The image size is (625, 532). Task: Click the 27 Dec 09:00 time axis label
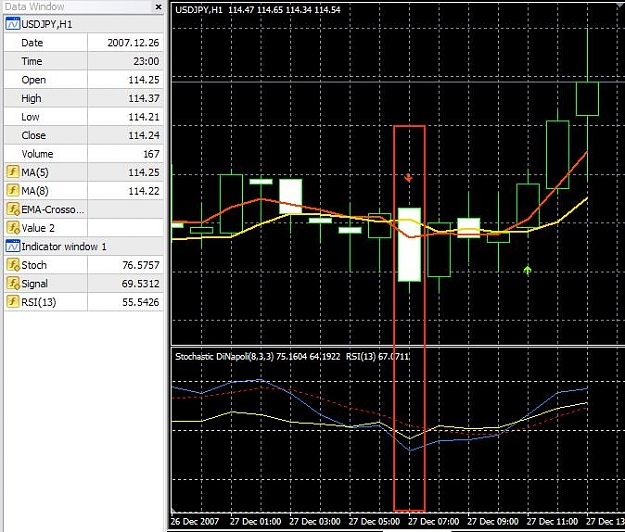(493, 521)
